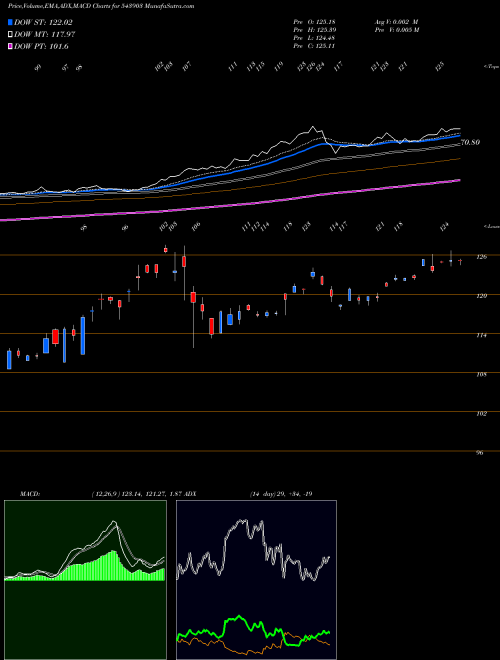The width and height of the screenshot is (500, 660).
Task: Click the 'Pre C: 125.11' value
Action: (x=314, y=46)
